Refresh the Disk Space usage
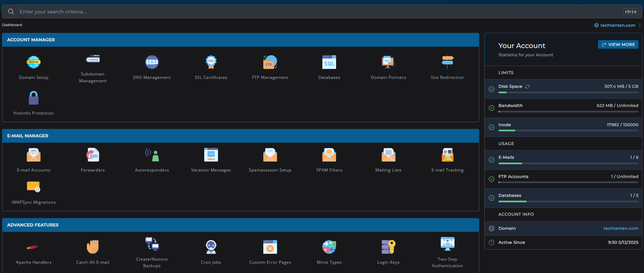This screenshot has height=273, width=644. coord(528,86)
